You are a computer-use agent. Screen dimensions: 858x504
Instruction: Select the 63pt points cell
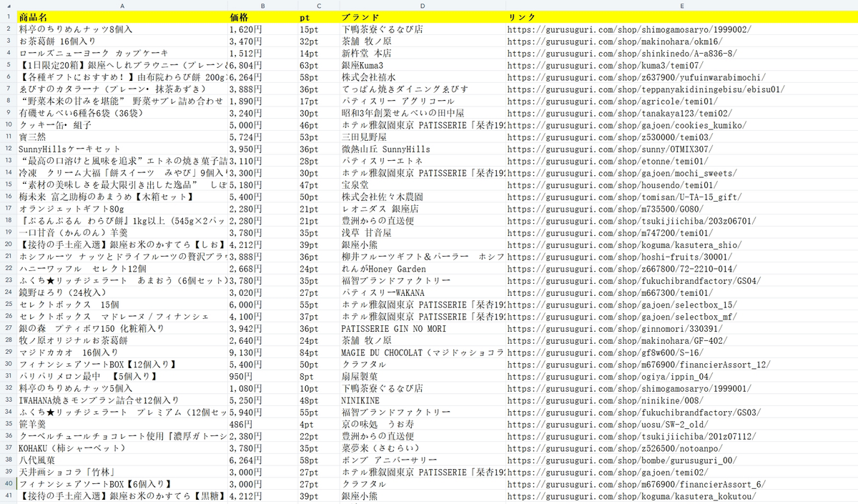point(319,65)
